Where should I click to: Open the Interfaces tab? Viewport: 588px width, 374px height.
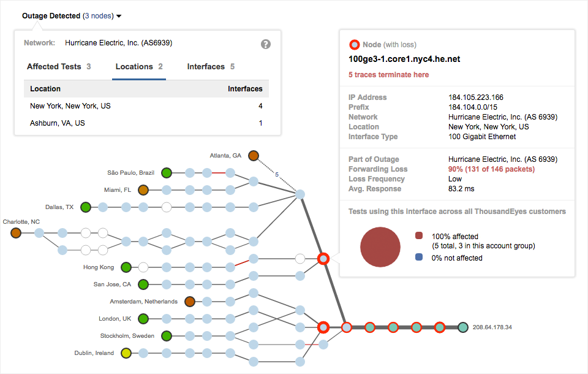(211, 67)
